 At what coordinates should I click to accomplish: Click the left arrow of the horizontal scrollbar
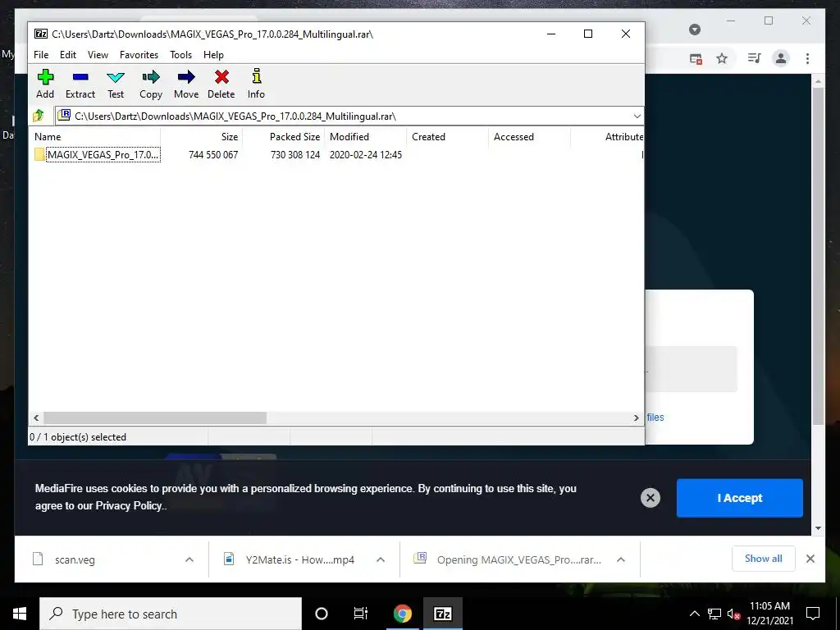(36, 418)
